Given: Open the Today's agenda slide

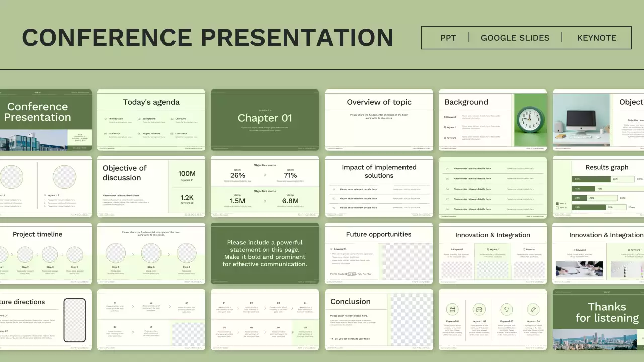Looking at the screenshot, I should point(151,121).
